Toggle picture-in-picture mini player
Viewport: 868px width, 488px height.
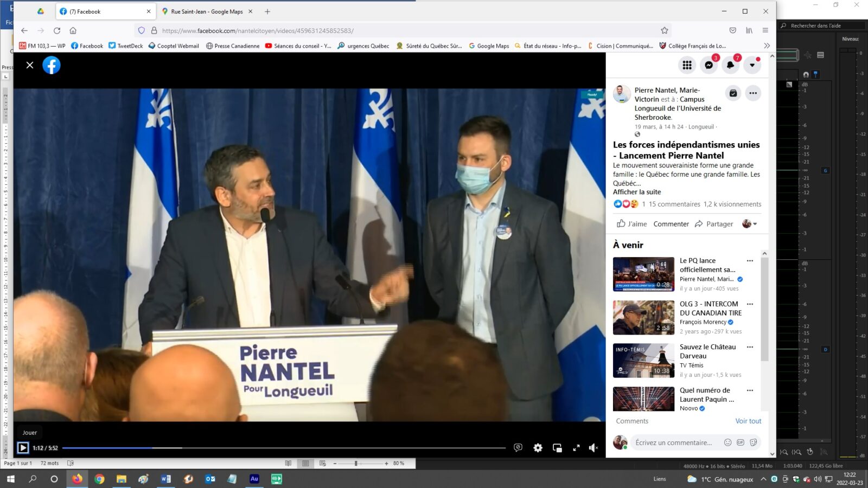point(557,448)
